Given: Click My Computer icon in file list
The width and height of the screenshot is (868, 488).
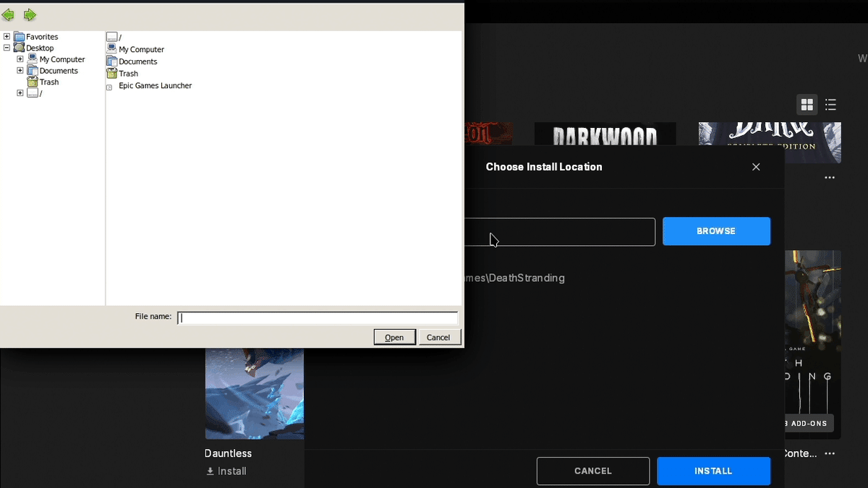Looking at the screenshot, I should (x=111, y=48).
